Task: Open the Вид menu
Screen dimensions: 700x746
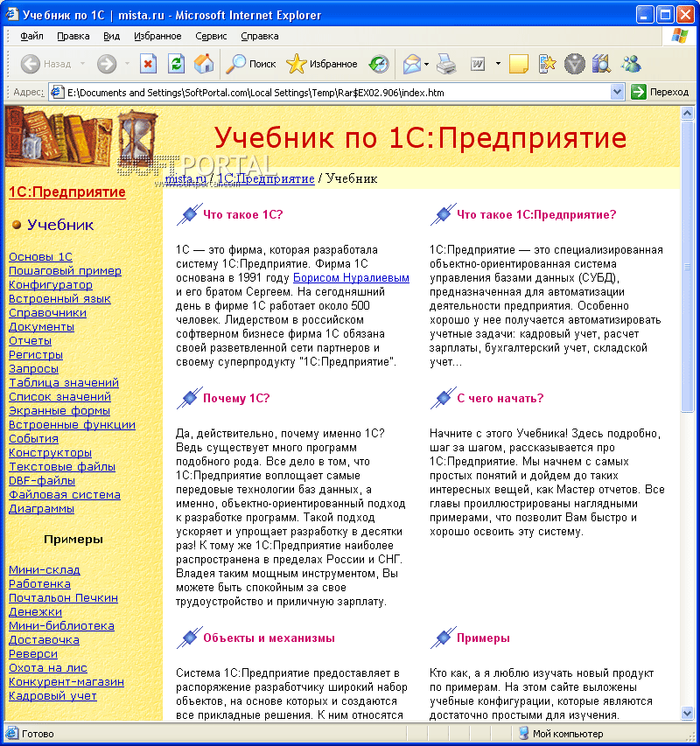Action: point(111,36)
